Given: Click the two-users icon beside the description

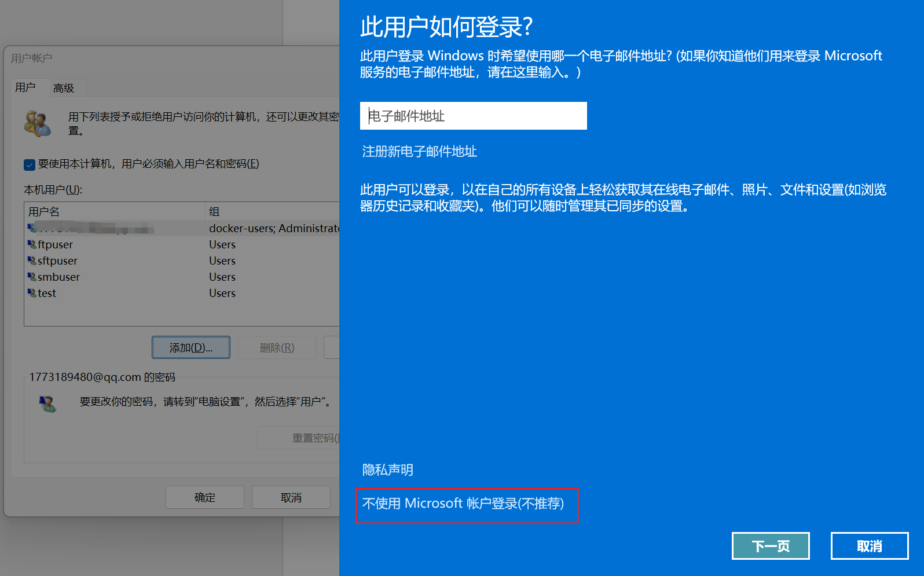Looking at the screenshot, I should 38,124.
